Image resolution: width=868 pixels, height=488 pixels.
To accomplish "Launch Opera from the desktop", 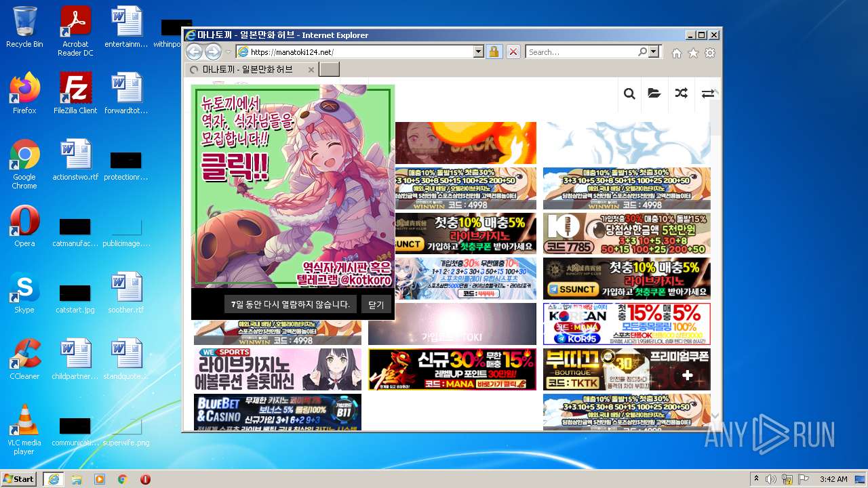I will click(x=24, y=226).
